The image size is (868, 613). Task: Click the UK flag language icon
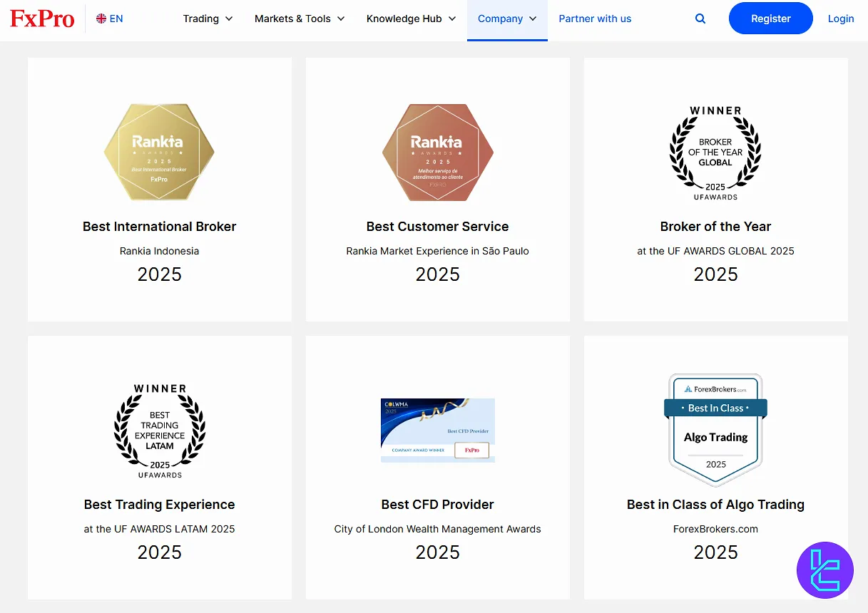pyautogui.click(x=101, y=19)
